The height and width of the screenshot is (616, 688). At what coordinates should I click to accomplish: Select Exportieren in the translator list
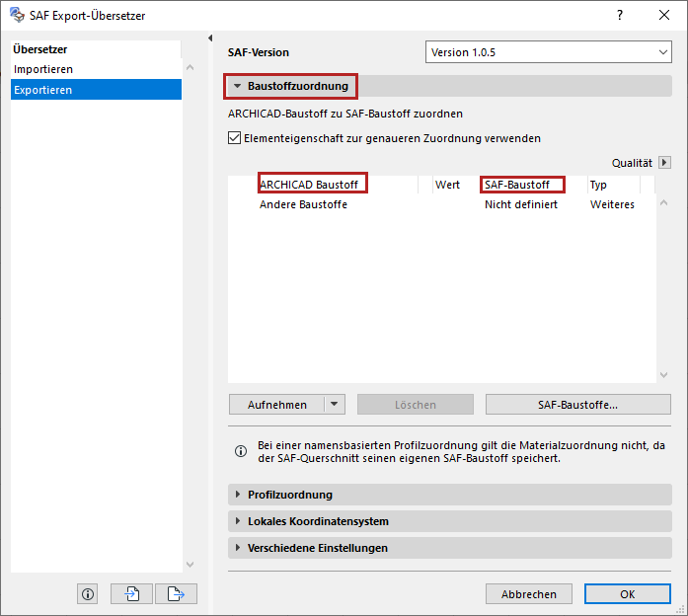click(43, 90)
